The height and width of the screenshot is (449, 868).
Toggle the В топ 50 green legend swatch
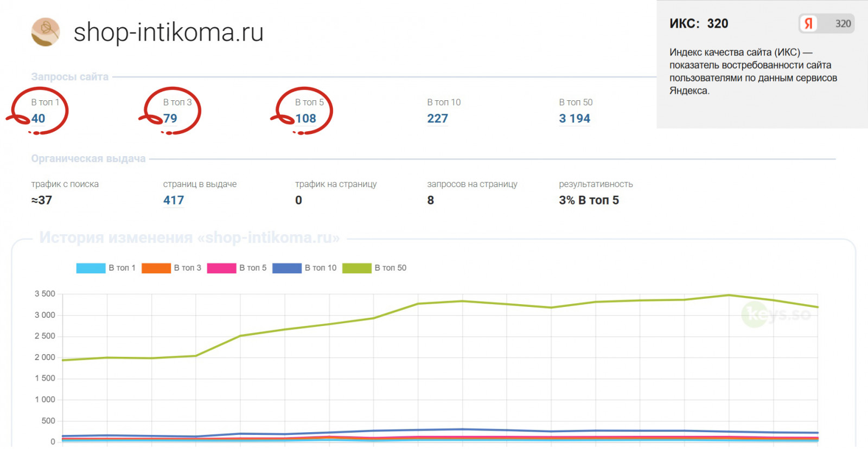click(x=357, y=268)
